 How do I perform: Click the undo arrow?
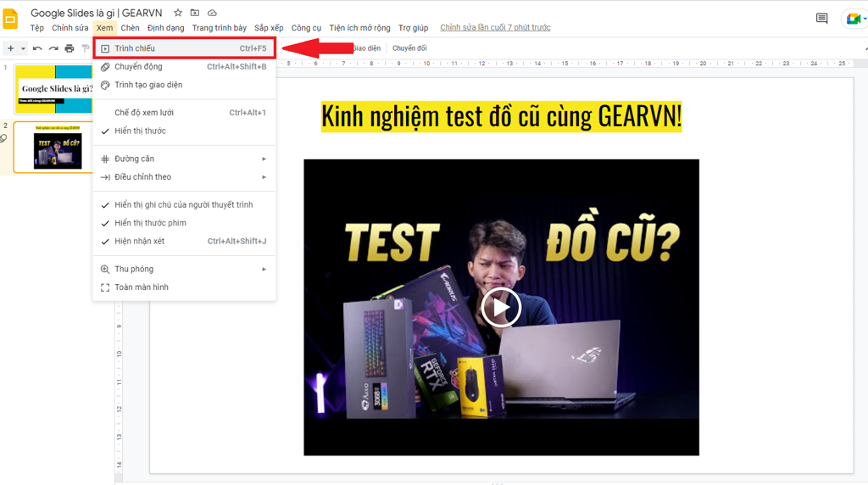pos(37,48)
